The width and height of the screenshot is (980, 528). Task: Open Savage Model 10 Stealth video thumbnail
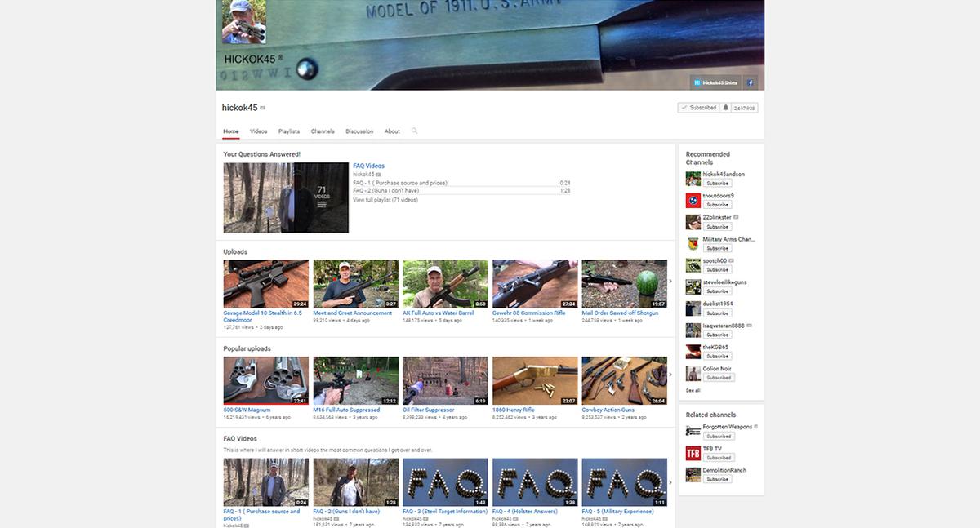266,283
